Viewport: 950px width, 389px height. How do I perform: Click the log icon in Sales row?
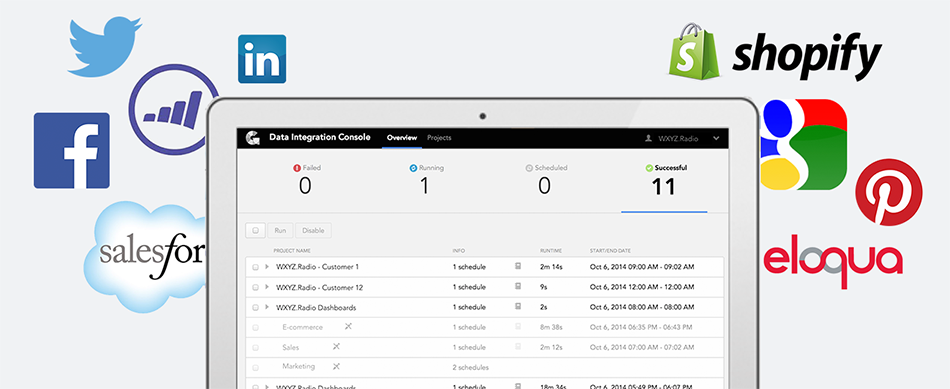[x=518, y=347]
